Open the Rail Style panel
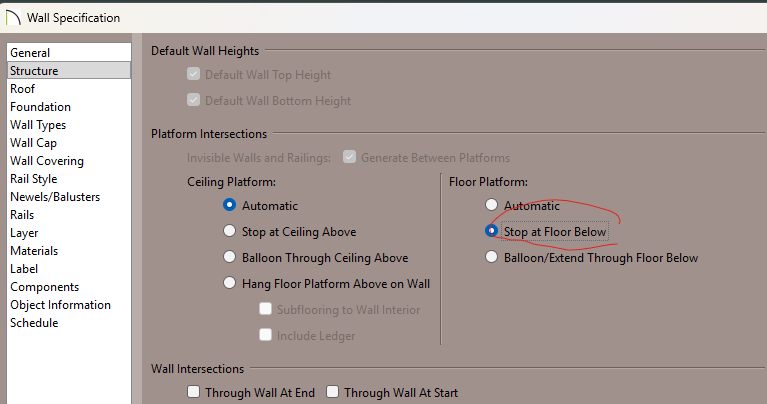767x404 pixels. [x=33, y=179]
